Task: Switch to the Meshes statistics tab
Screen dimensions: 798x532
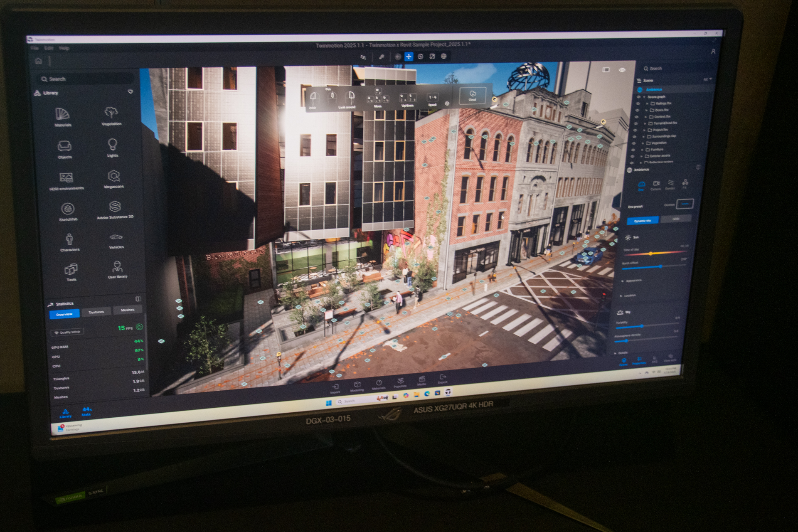Action: pos(127,310)
